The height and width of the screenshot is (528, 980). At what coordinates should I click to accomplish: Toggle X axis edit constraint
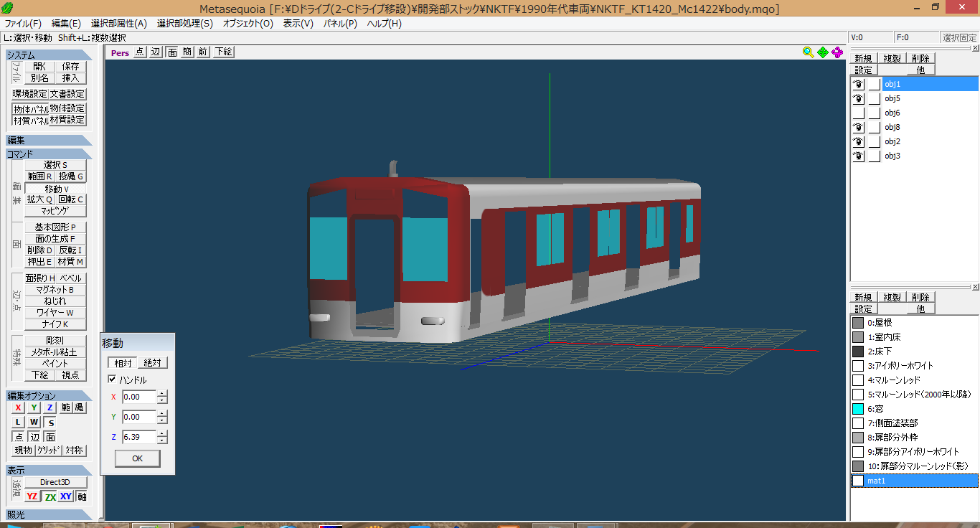[x=18, y=407]
